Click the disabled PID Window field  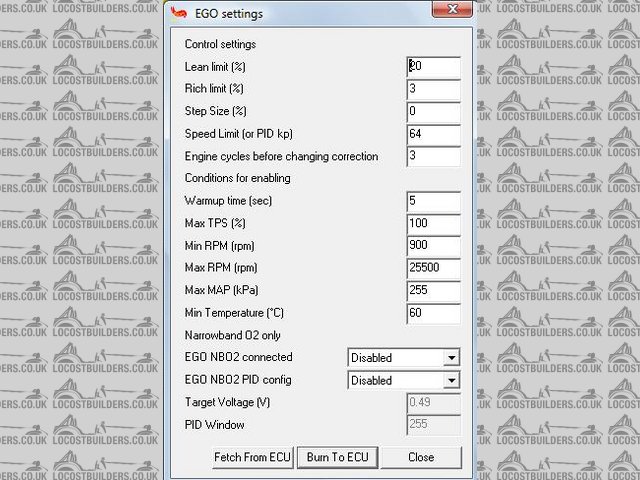point(433,425)
